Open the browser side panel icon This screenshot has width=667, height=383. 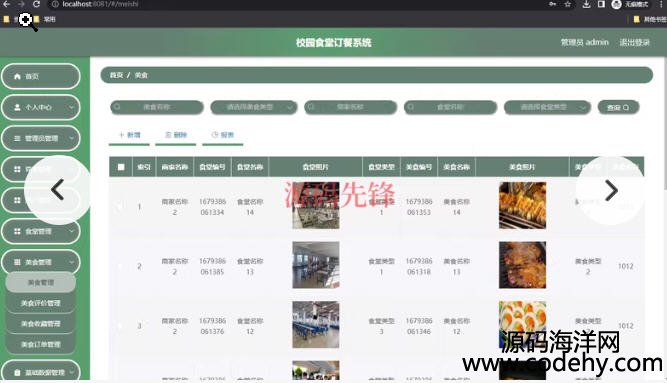pos(601,4)
